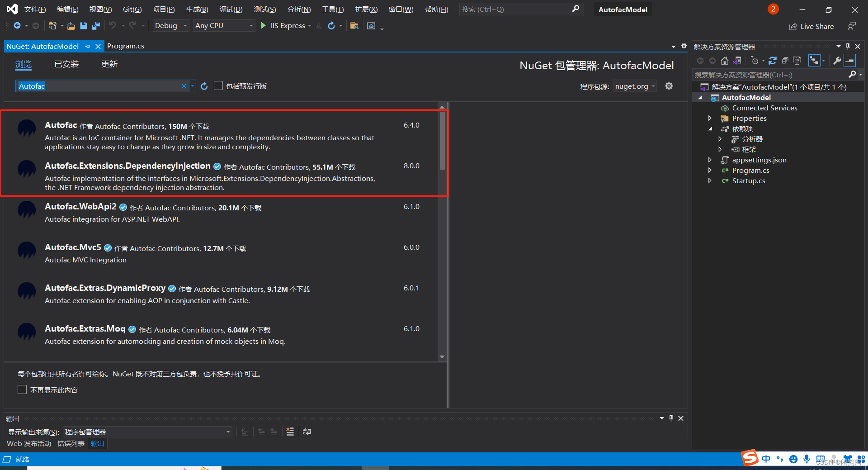Click the Live Share icon
868x470 pixels.
pos(793,27)
